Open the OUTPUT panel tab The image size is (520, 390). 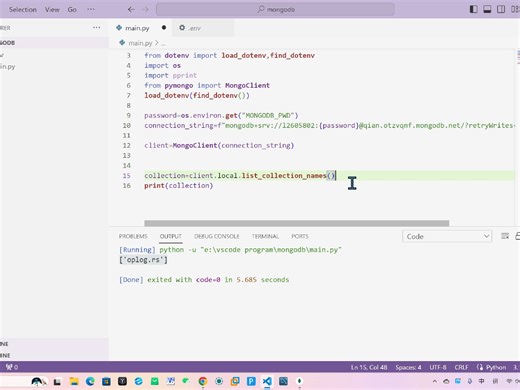click(171, 236)
